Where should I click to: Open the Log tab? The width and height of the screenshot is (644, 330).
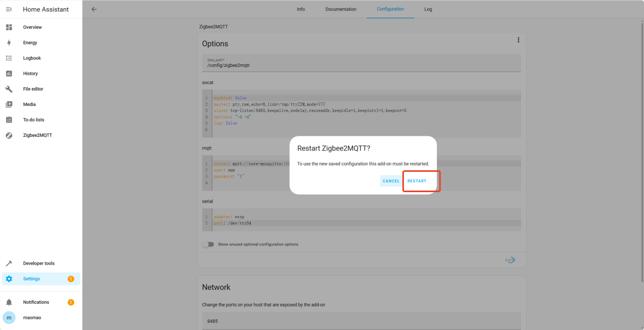(428, 9)
